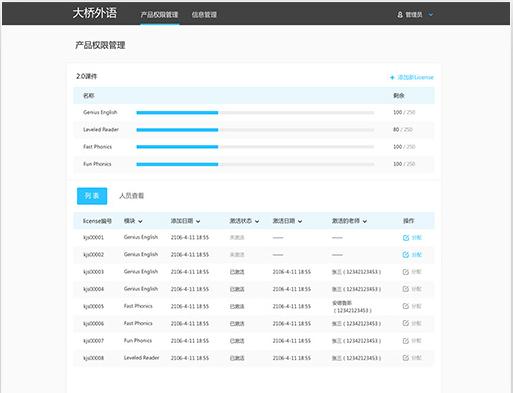The height and width of the screenshot is (393, 513).
Task: Click the 大桥外语 logo
Action: click(95, 13)
